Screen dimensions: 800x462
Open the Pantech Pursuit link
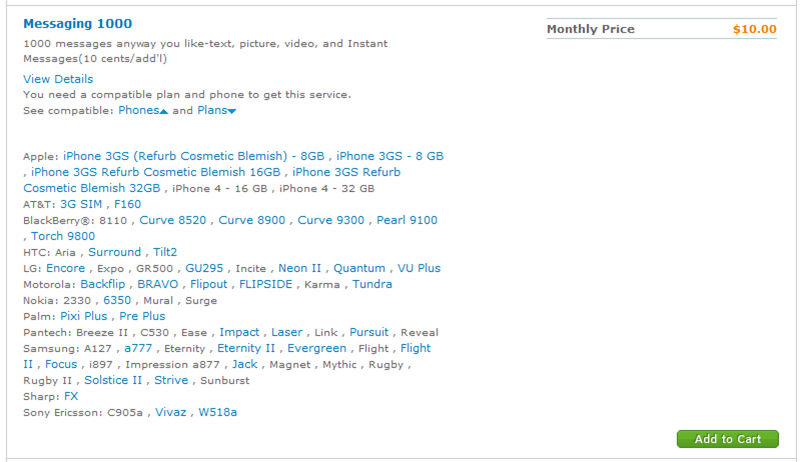(369, 332)
